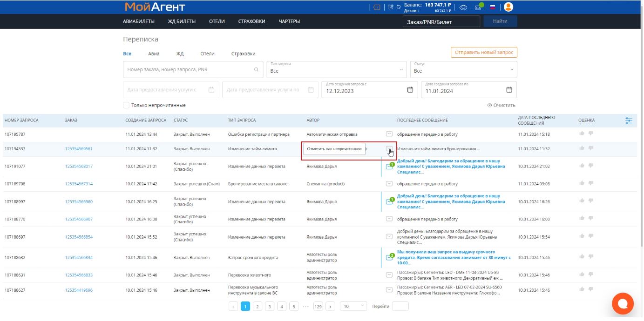Open the ticket voucher icon in header
Image resolution: width=644 pixels, height=321 pixels.
(x=377, y=7)
